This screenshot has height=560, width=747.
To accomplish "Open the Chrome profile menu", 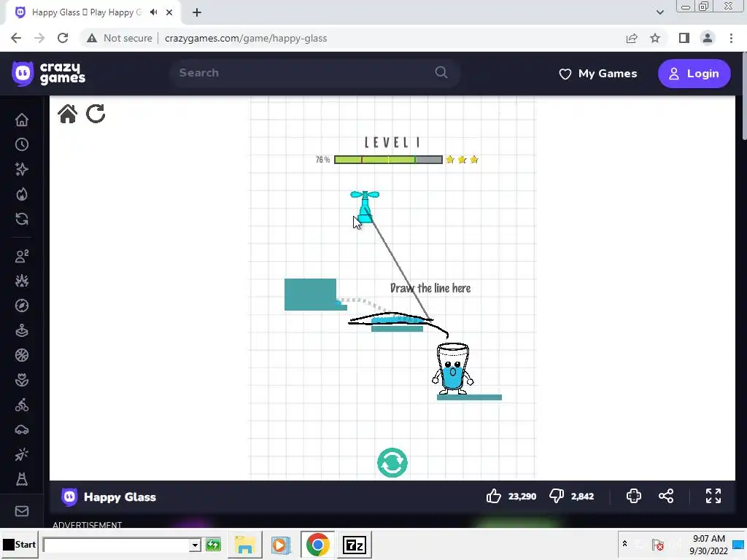I will tap(708, 38).
